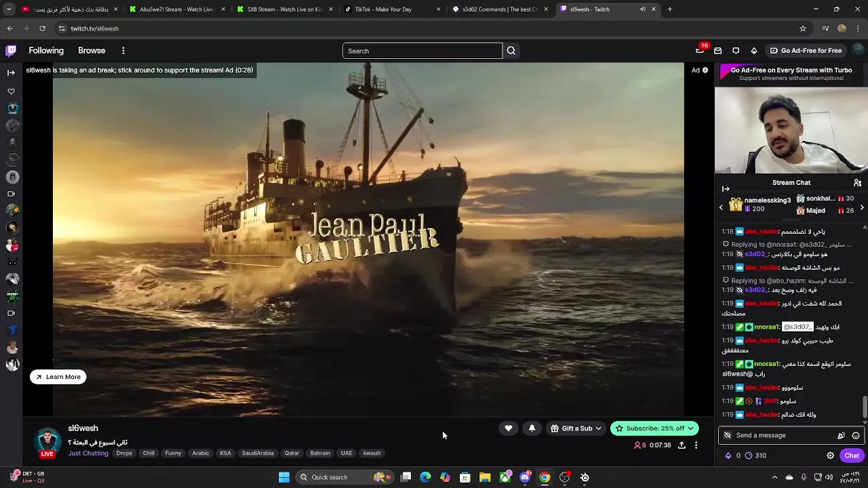Screen dimensions: 868x488
Task: Open the Just Chatting category link
Action: (x=88, y=453)
